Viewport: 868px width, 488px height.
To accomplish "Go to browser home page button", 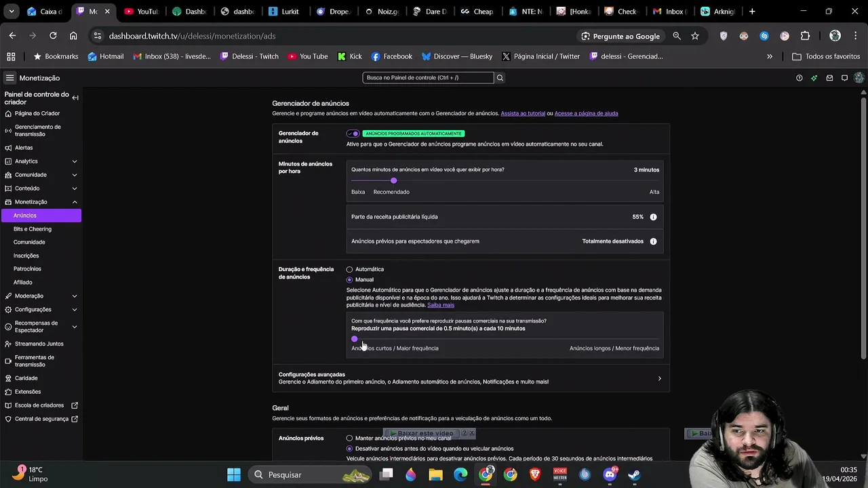I will pos(73,36).
